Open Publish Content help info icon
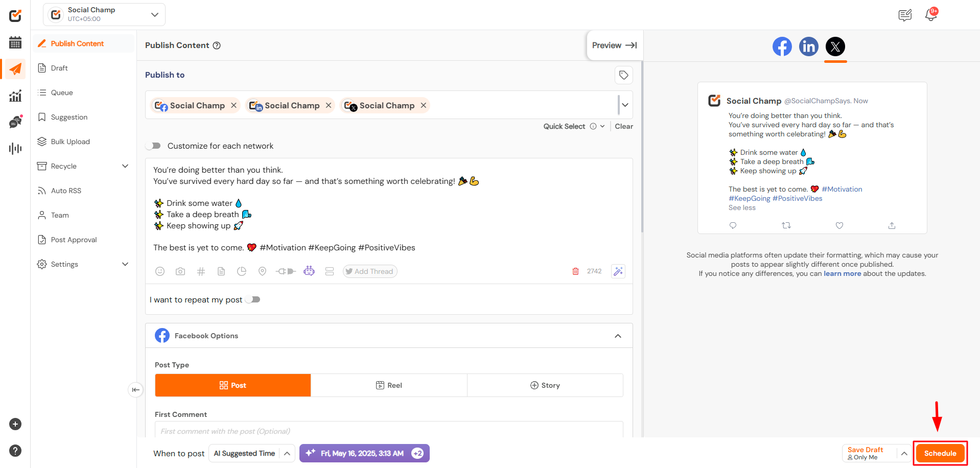 [217, 45]
